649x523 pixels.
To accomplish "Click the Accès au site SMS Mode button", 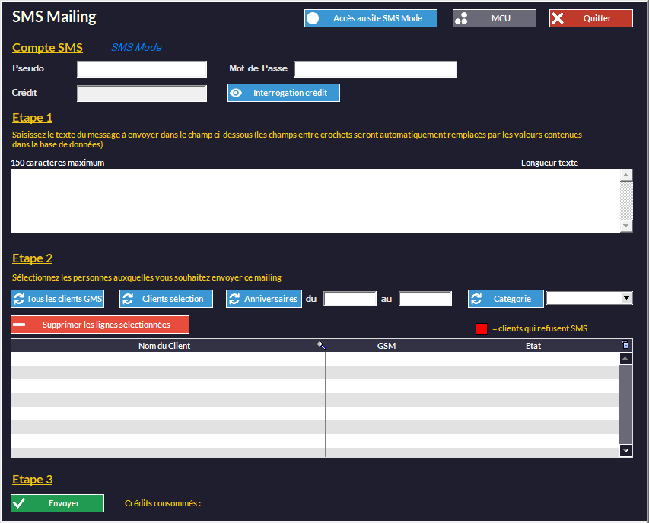I will point(370,18).
